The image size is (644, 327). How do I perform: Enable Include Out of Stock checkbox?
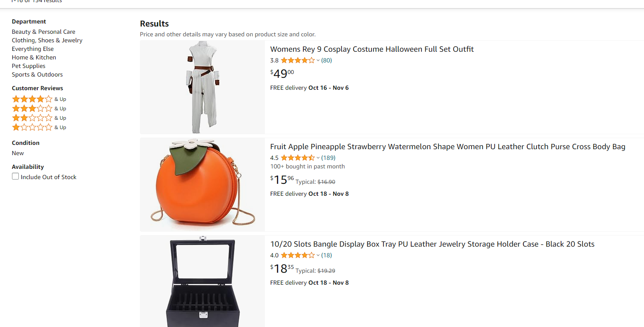tap(16, 177)
